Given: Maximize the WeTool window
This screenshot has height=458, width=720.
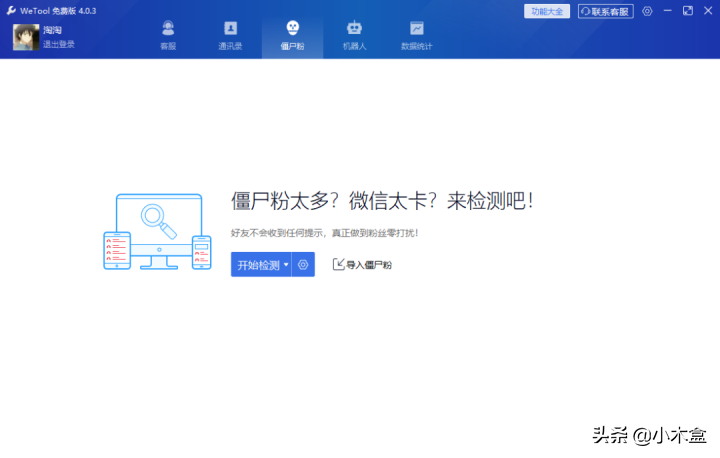Looking at the screenshot, I should pos(688,11).
